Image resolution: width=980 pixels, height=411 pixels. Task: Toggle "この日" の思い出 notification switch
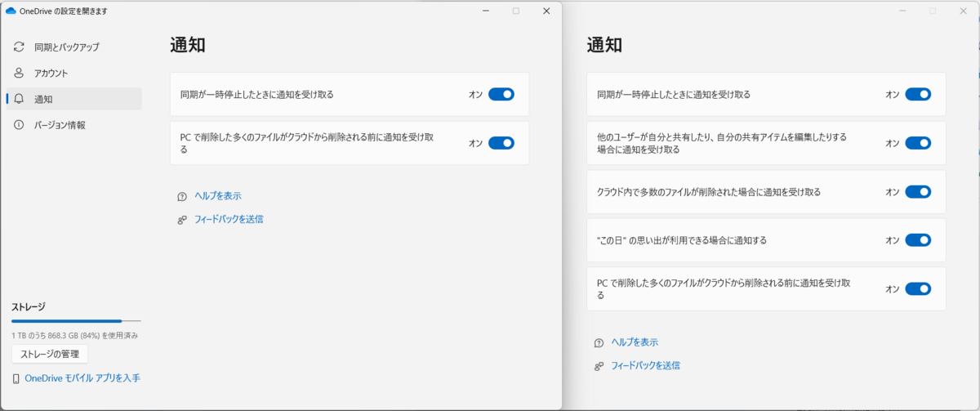(x=918, y=240)
